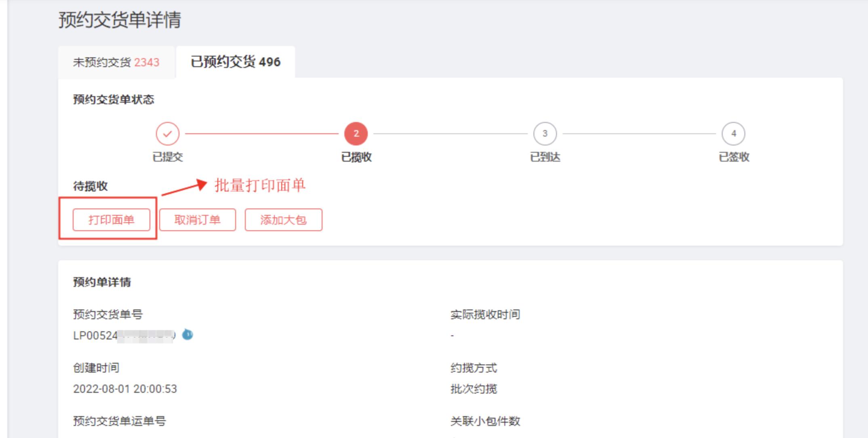Click the creation timestamp 2022-08-01 20:00:53

125,389
